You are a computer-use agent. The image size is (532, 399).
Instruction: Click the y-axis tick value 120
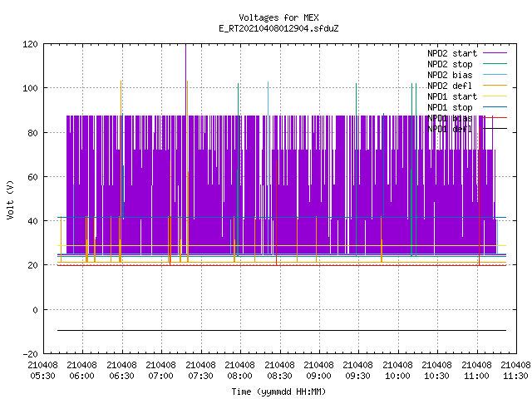coord(30,44)
